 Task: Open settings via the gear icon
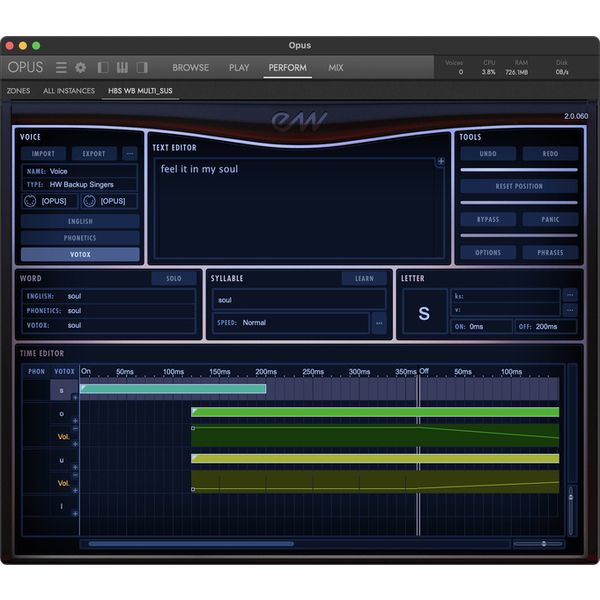pos(81,68)
